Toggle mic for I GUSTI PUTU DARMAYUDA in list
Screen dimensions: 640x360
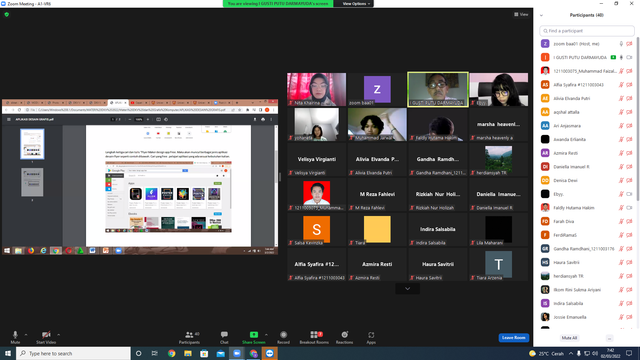(x=621, y=58)
